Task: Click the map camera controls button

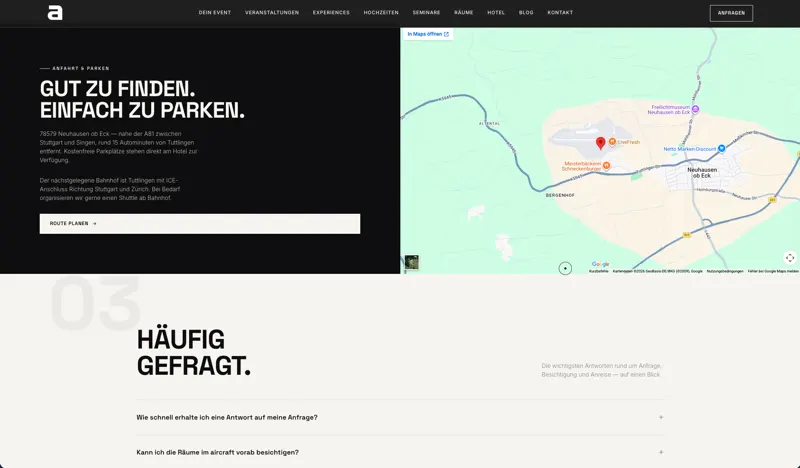Action: pos(789,258)
